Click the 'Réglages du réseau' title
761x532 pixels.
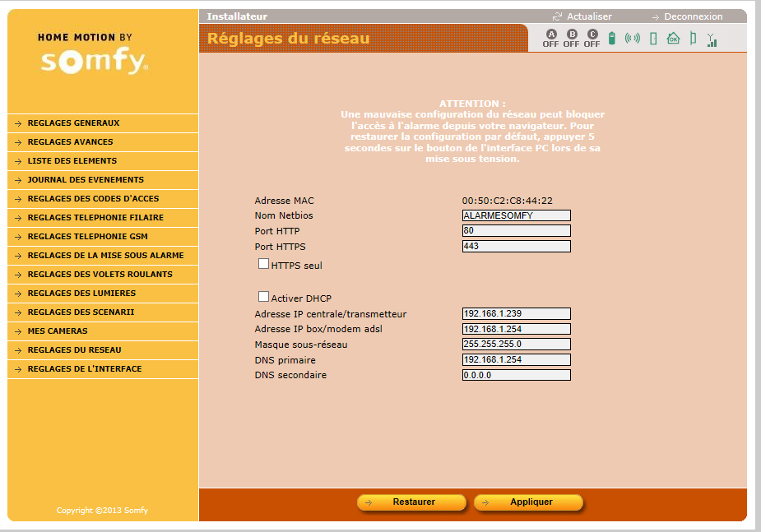(288, 39)
